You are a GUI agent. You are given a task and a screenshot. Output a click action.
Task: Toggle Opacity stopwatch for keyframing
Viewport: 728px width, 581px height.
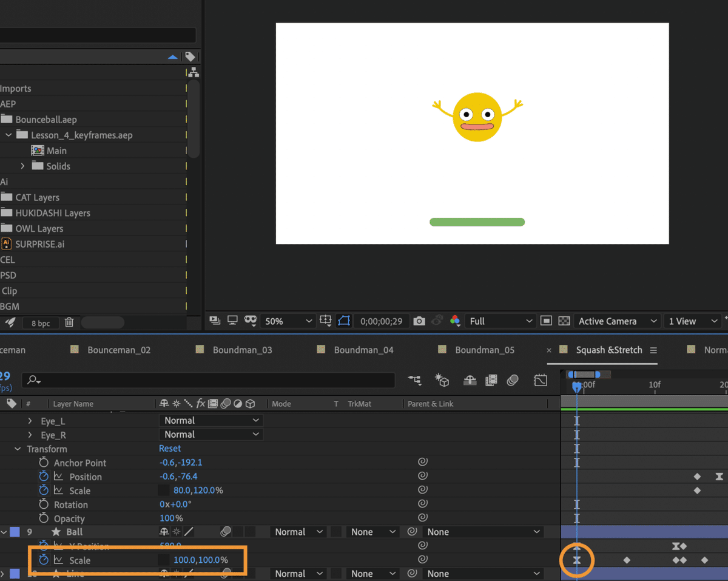[44, 518]
